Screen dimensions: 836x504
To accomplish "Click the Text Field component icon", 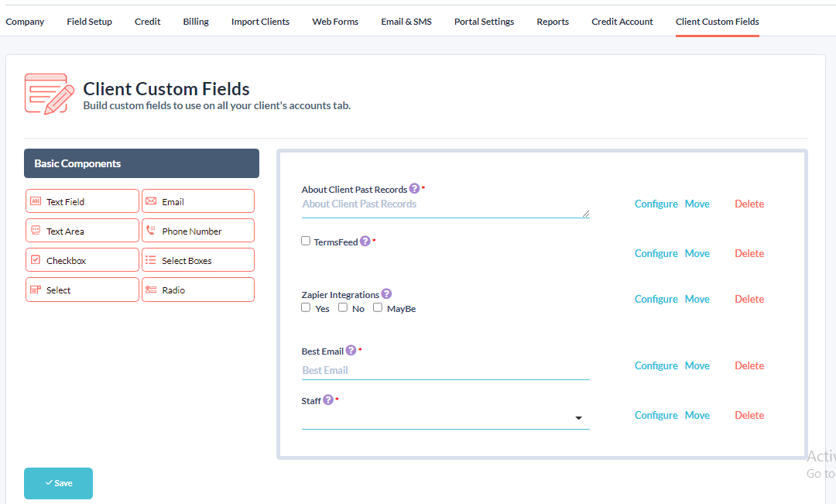I will [x=36, y=201].
